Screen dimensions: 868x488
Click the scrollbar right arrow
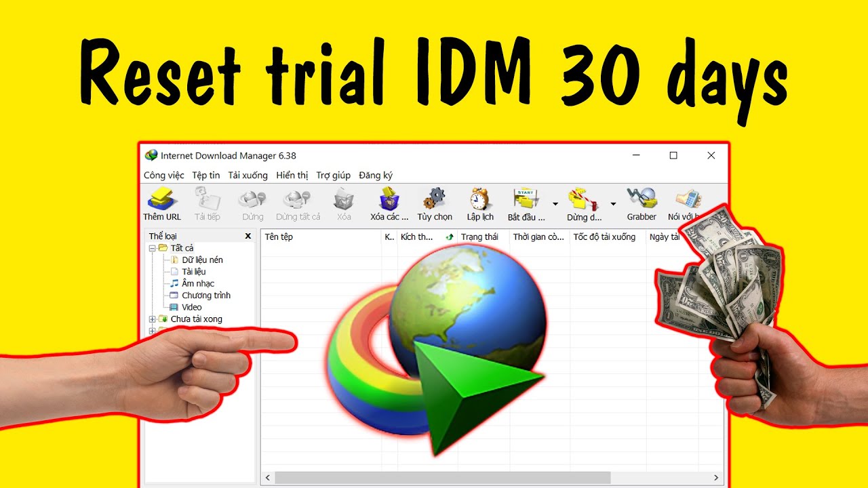(x=716, y=478)
